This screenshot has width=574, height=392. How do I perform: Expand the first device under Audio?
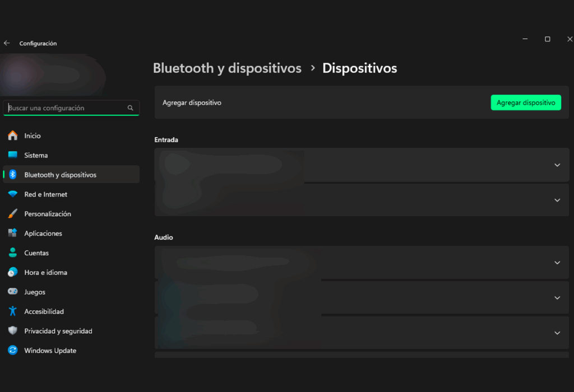tap(557, 263)
